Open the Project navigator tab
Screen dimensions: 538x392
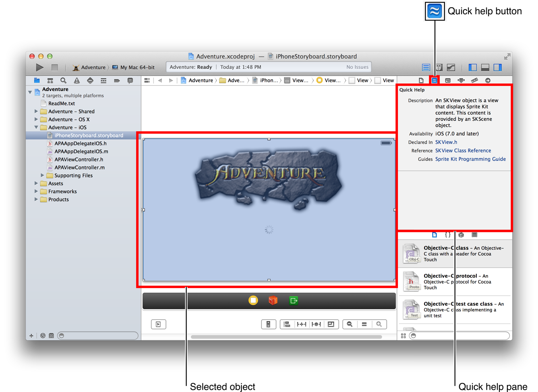37,80
